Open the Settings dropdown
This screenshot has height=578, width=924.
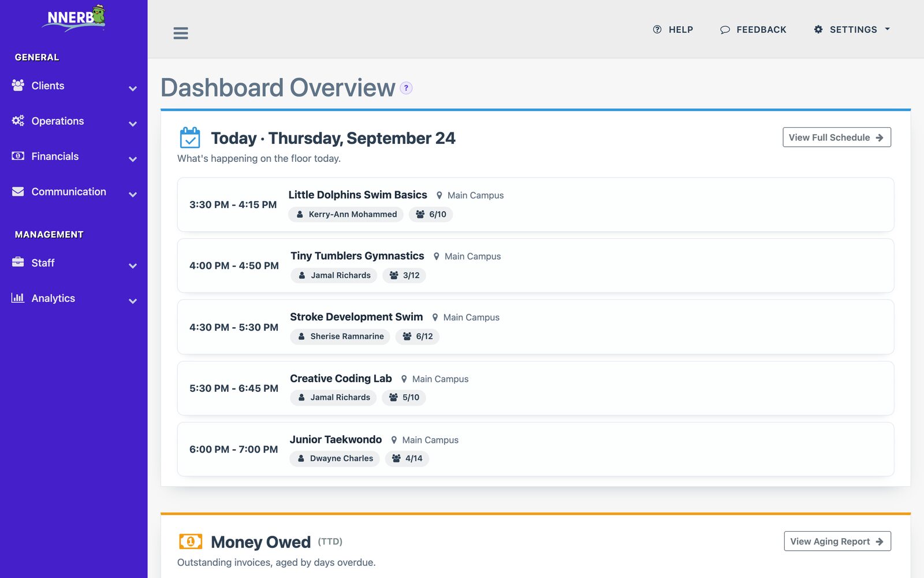[x=852, y=29]
